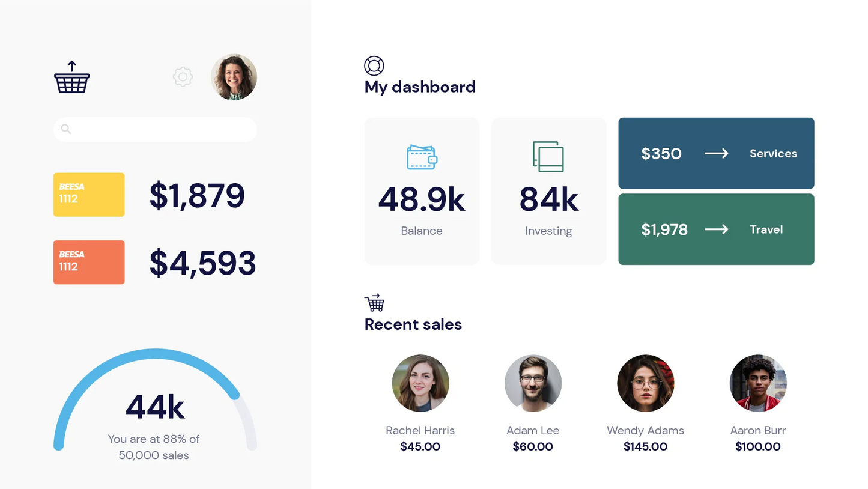Open Adam Lee's profile photo

tap(533, 383)
